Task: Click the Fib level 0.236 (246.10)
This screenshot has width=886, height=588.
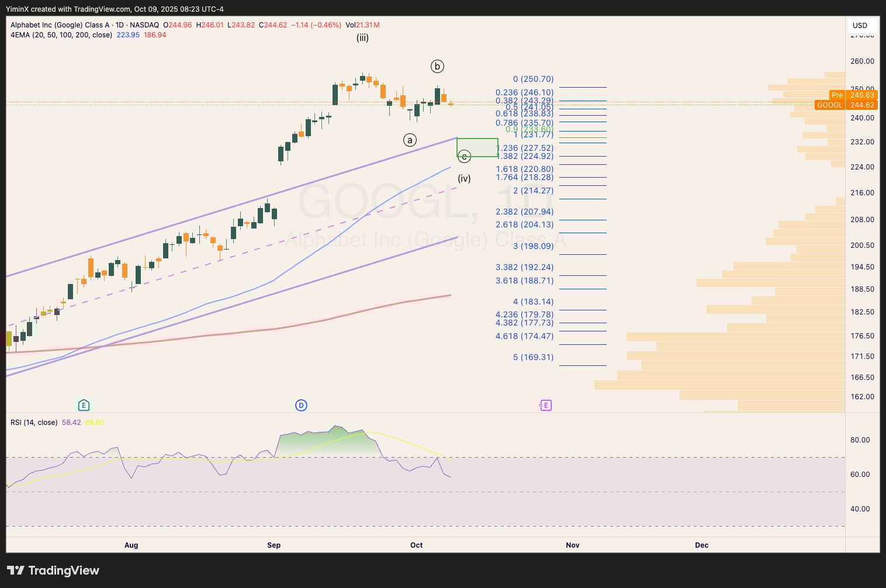Action: click(524, 92)
